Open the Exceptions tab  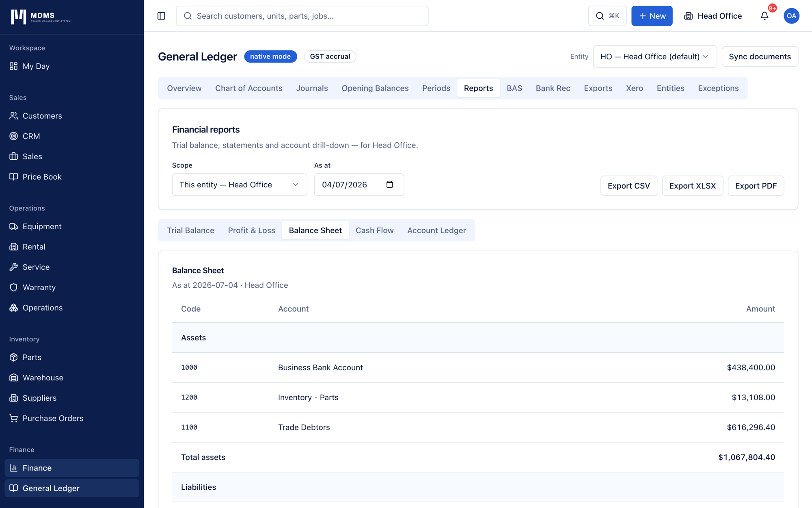[718, 88]
